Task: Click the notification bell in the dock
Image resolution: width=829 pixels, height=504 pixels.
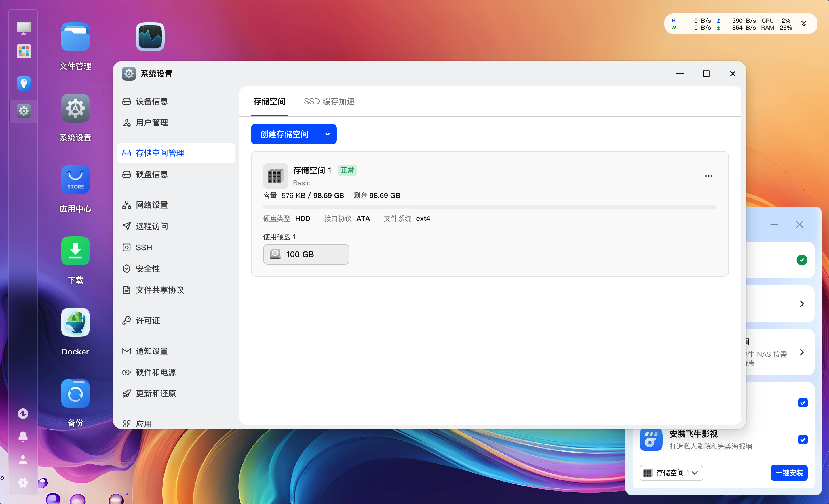Action: pos(23,436)
